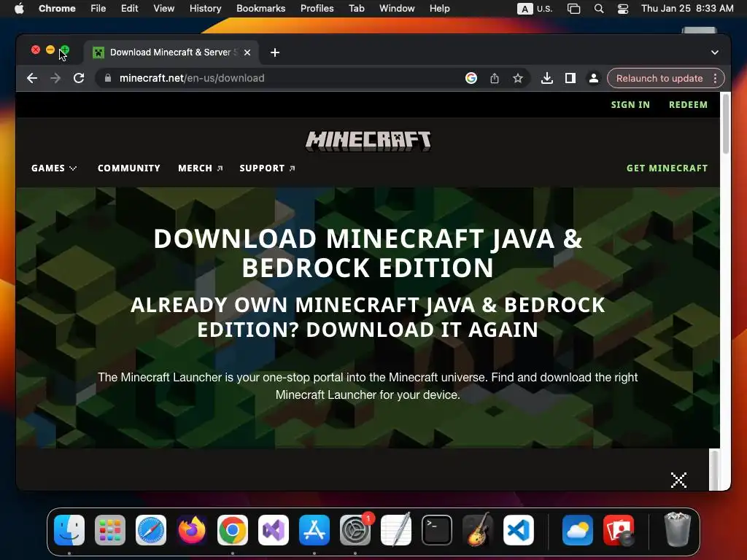Screen dimensions: 747x560
Task: Launch Firefox from the dock
Action: tap(192, 530)
